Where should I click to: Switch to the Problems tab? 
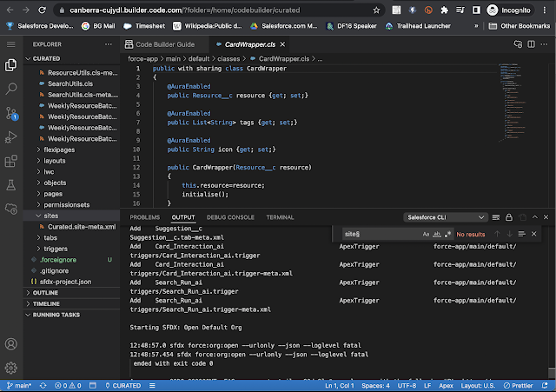click(145, 217)
